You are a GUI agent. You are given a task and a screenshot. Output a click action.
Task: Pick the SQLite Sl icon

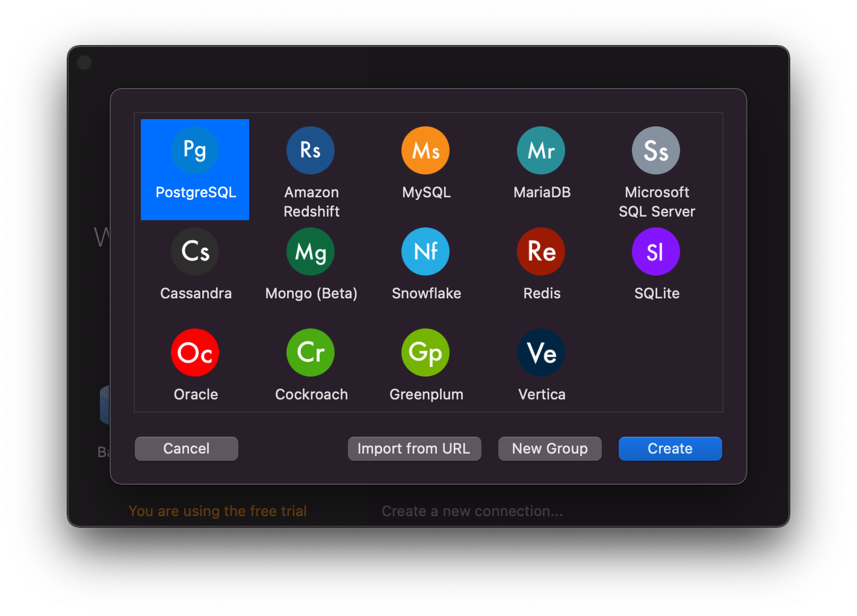tap(656, 251)
